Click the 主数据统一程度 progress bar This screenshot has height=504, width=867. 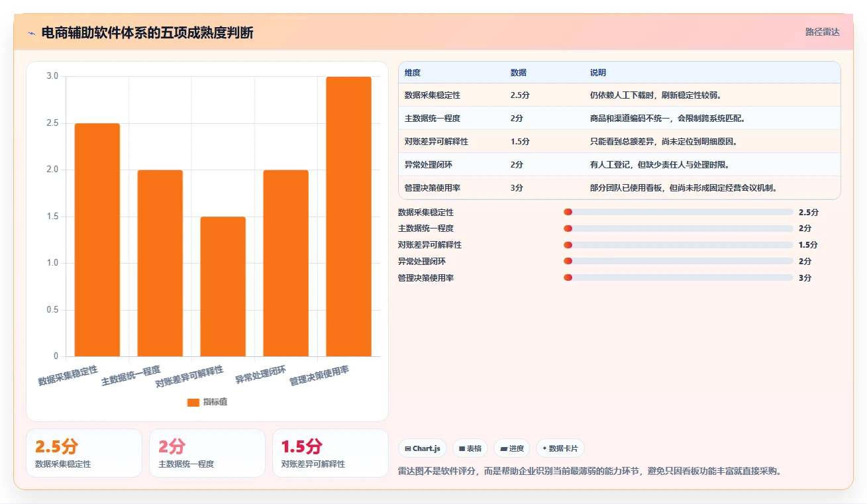[x=678, y=228]
